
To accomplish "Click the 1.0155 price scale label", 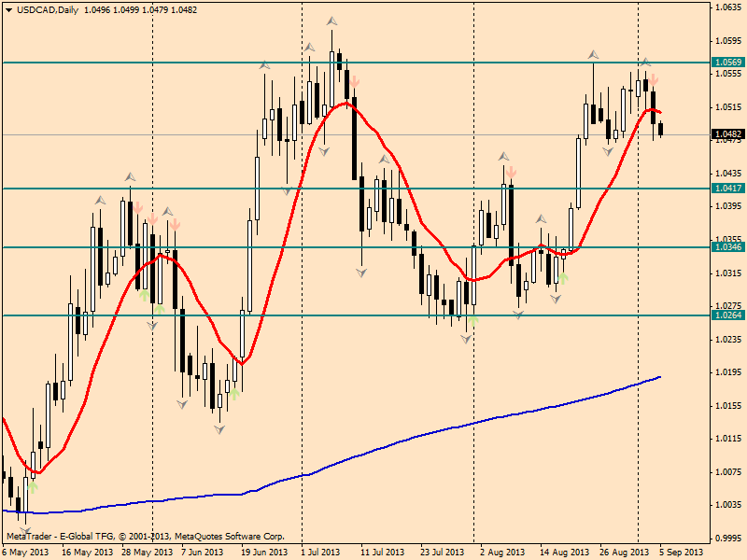I will tap(728, 406).
